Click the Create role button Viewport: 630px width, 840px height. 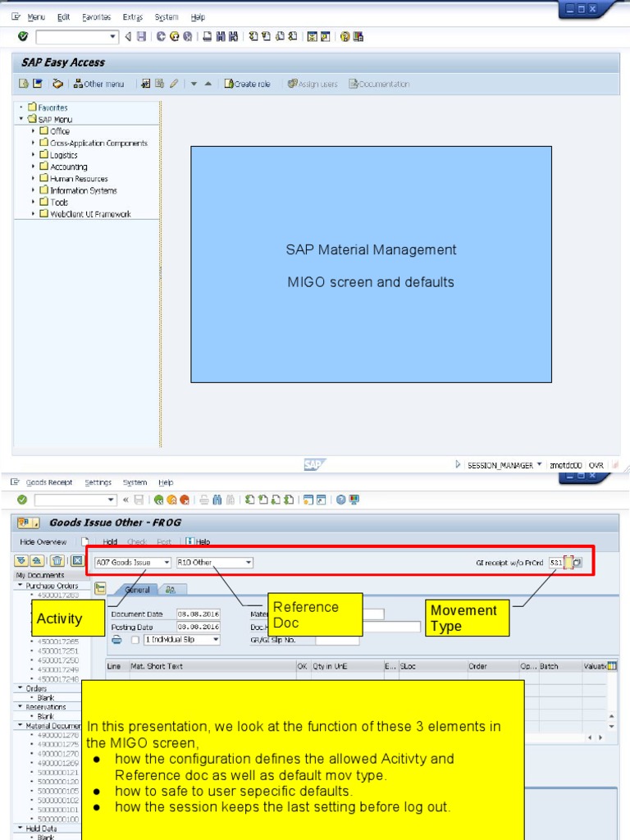coord(248,84)
